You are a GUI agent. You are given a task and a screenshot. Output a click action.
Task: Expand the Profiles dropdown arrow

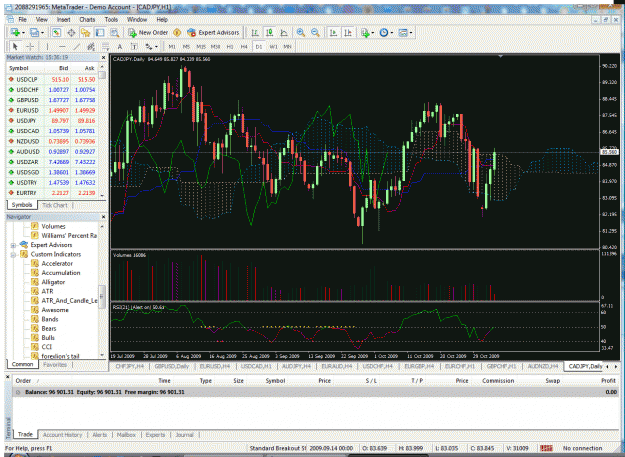click(42, 33)
